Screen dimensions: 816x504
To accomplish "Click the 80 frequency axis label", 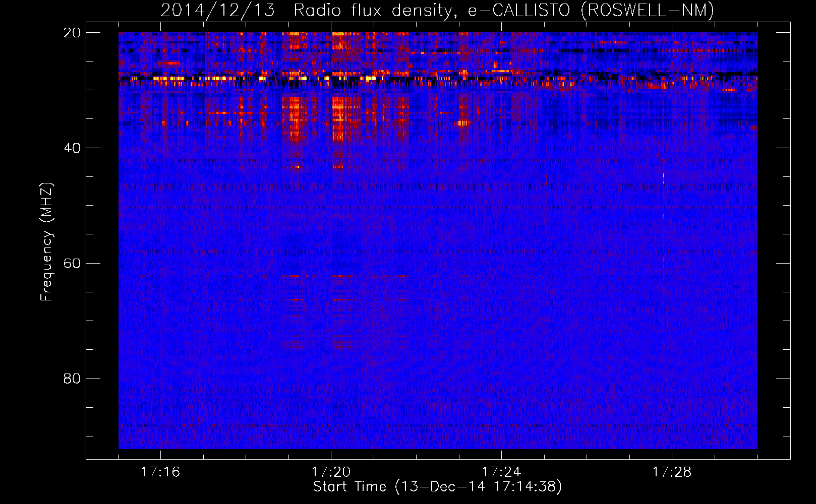I will coord(72,379).
